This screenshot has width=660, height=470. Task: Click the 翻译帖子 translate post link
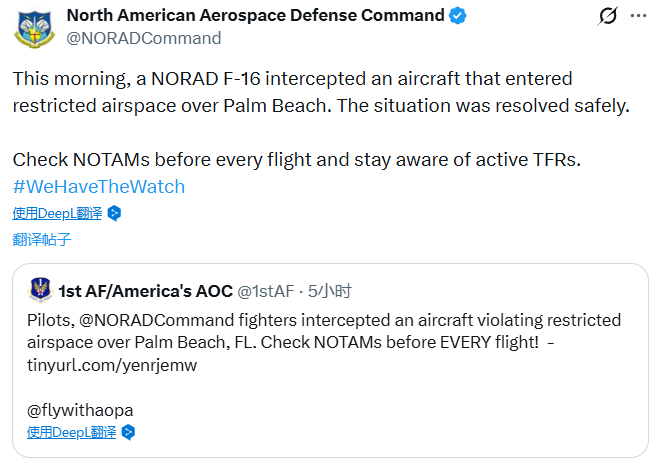[42, 240]
